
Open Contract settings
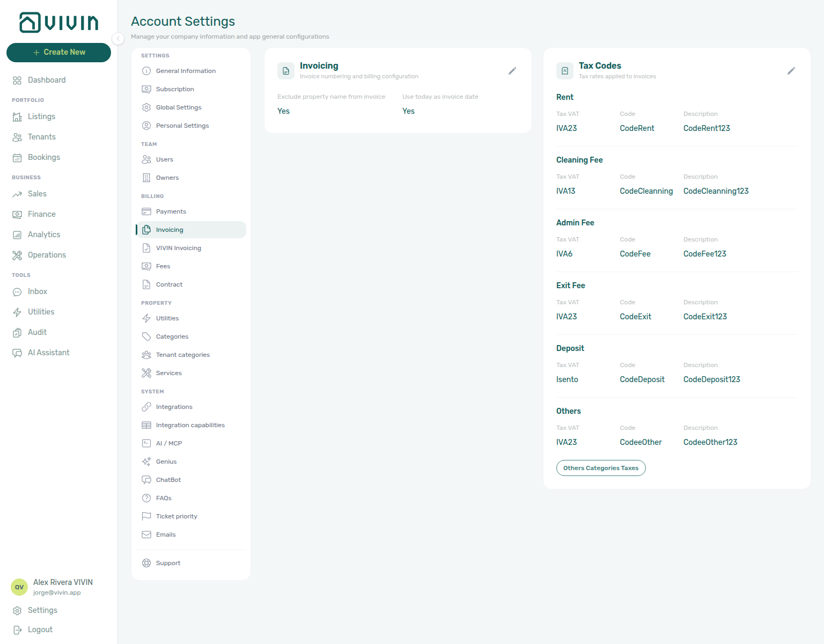191,284
